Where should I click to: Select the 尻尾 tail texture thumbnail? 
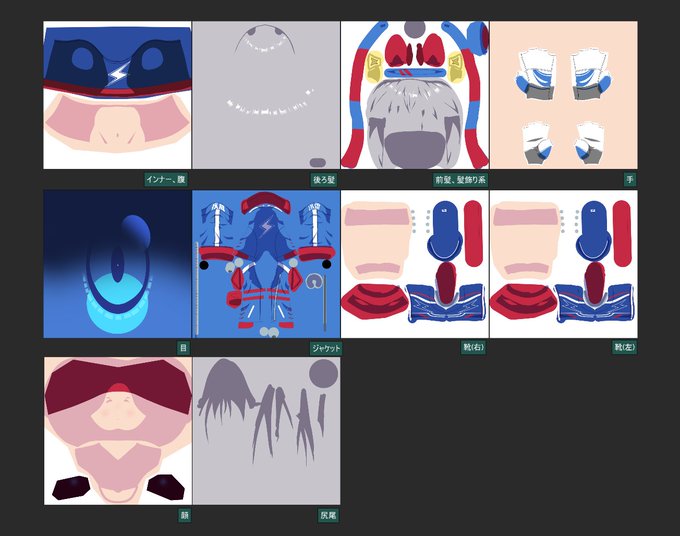267,431
